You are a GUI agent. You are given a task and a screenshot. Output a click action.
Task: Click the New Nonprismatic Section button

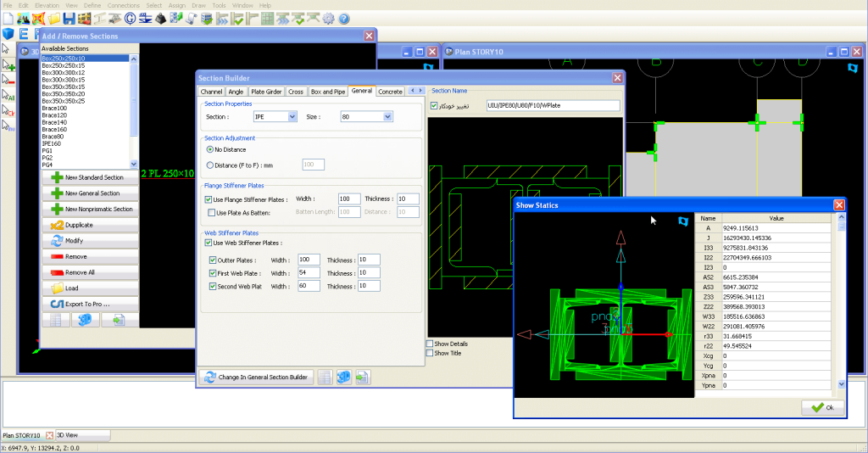pyautogui.click(x=91, y=209)
